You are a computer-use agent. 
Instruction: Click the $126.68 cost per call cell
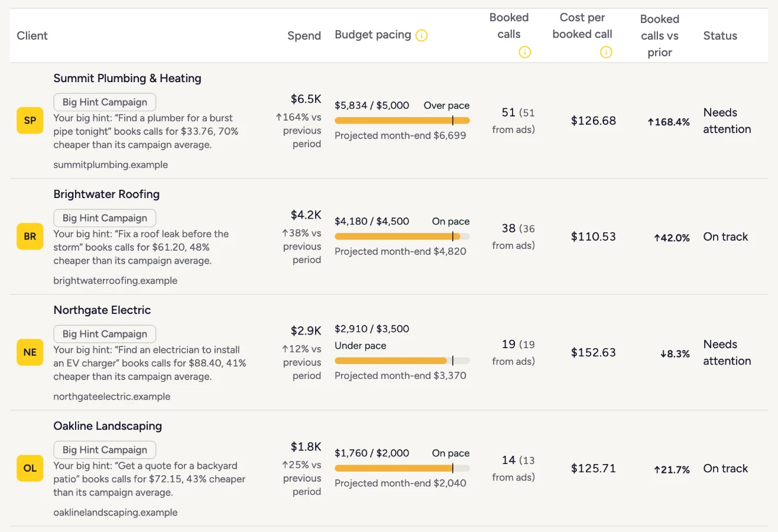pos(594,121)
